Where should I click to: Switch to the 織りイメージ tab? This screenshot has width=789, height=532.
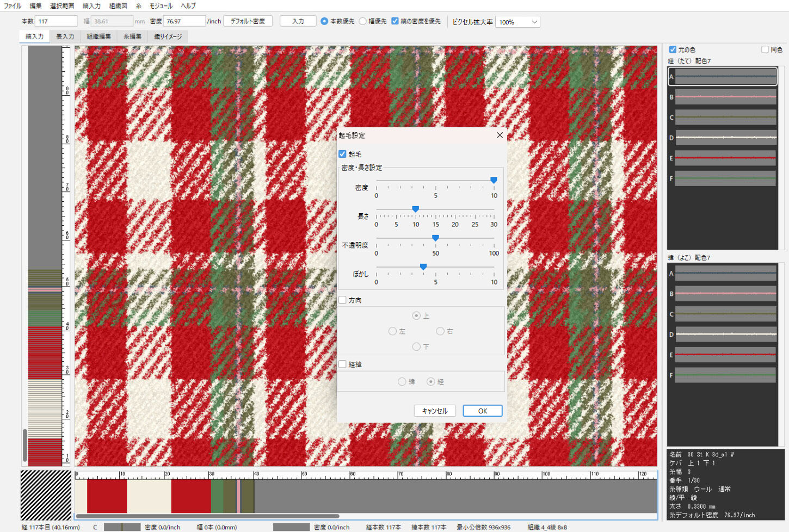click(x=168, y=36)
